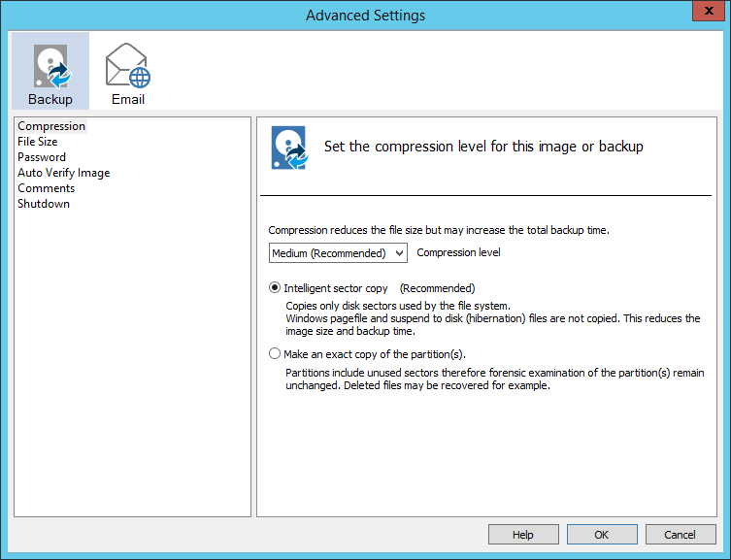The image size is (731, 560).
Task: Open the Compression level dropdown
Action: point(338,253)
